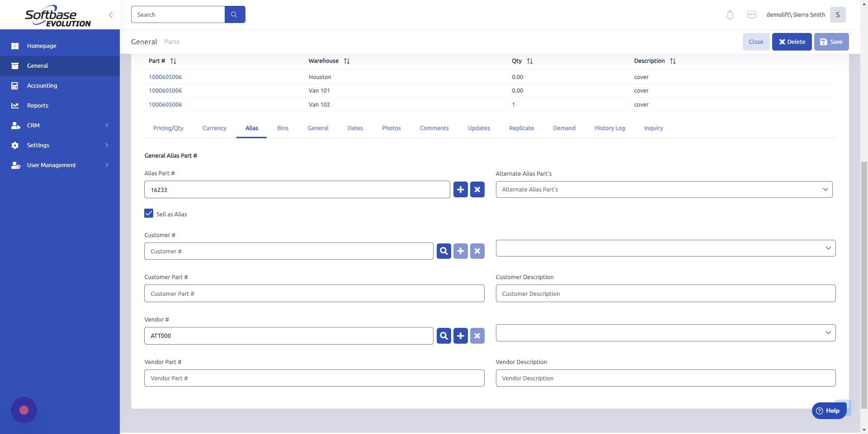Screen dimensions: 868x434
Task: Switch to the Bins tab
Action: (283, 128)
